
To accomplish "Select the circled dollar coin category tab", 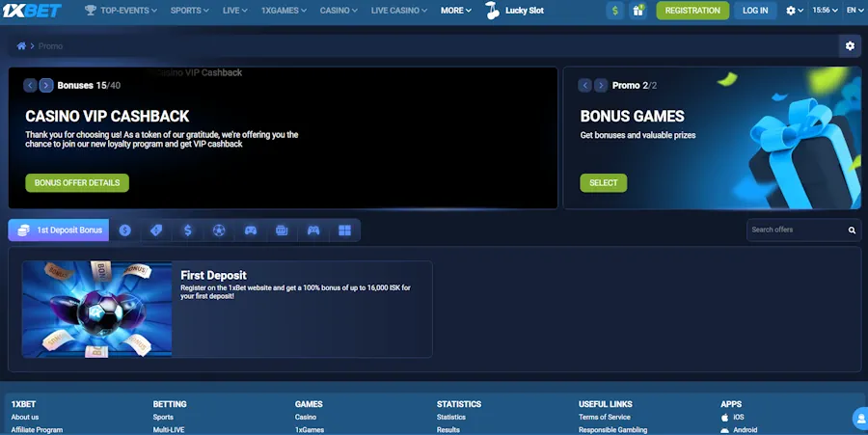I will click(125, 231).
